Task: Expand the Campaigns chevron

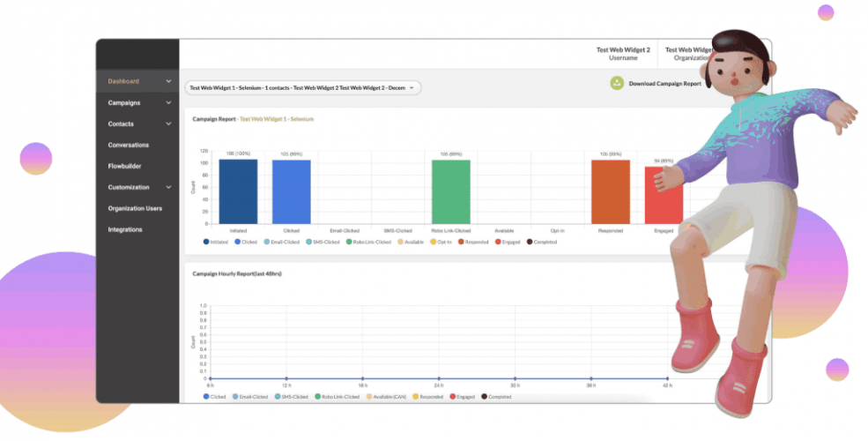Action: click(x=168, y=102)
